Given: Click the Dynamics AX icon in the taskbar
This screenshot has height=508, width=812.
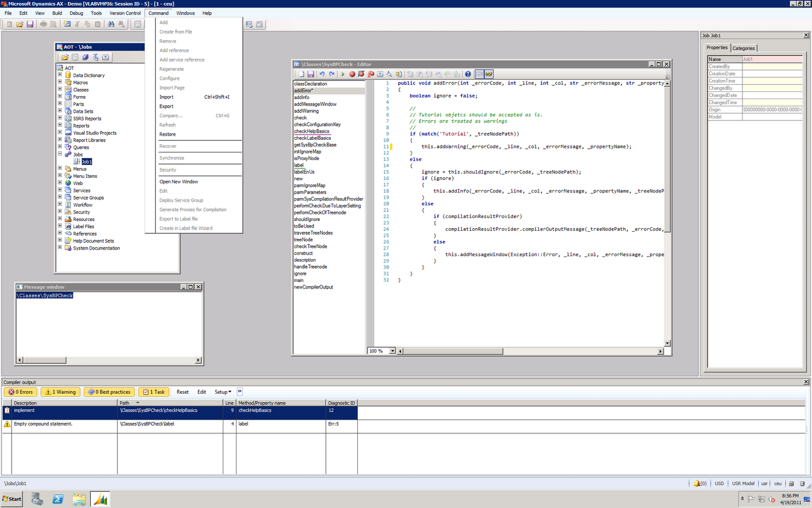Looking at the screenshot, I should click(100, 499).
